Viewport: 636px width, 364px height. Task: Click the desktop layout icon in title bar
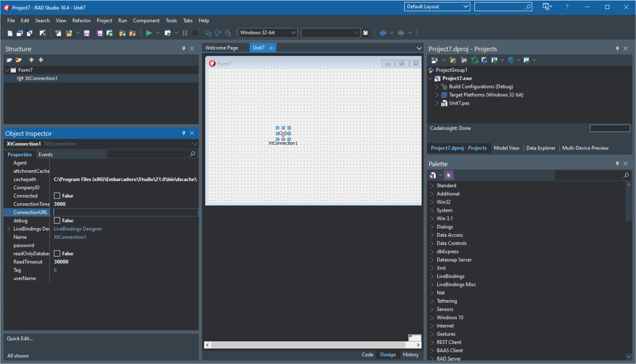547,7
